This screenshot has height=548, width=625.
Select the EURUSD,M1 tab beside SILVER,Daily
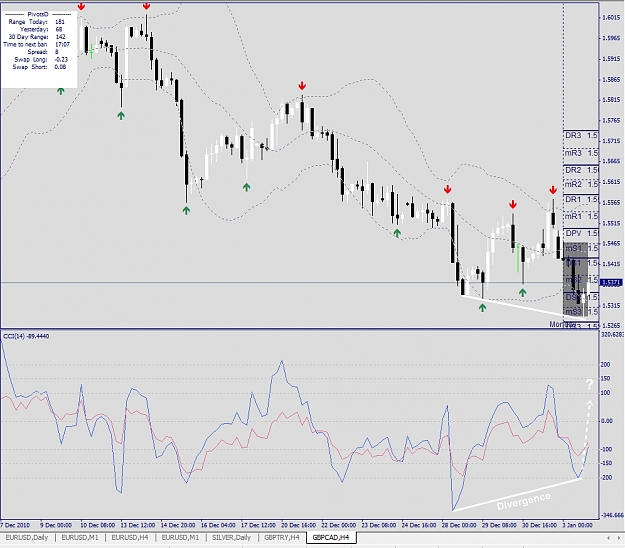tap(180, 538)
